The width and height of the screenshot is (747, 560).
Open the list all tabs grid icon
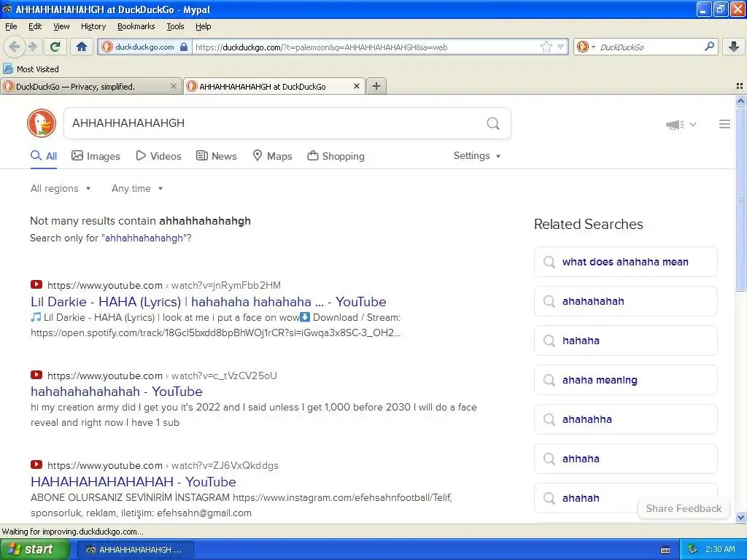pos(740,86)
